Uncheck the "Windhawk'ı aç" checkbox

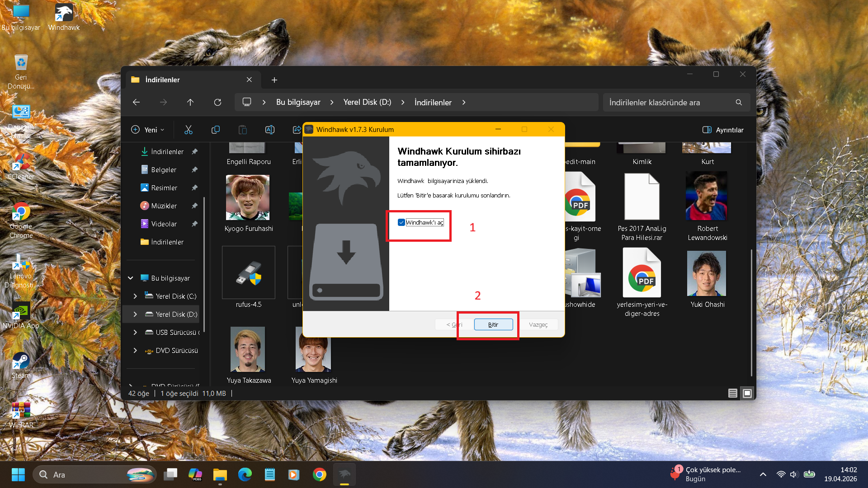pos(401,222)
